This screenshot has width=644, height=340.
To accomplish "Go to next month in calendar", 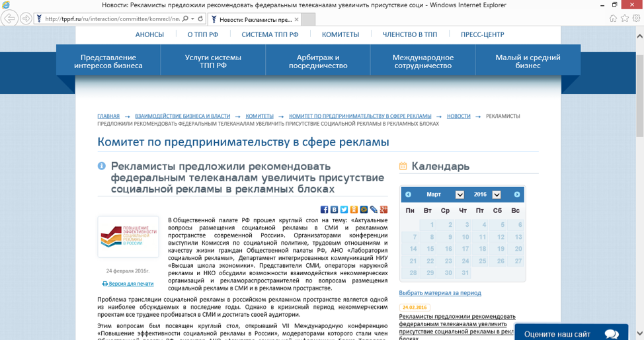I will pyautogui.click(x=517, y=194).
